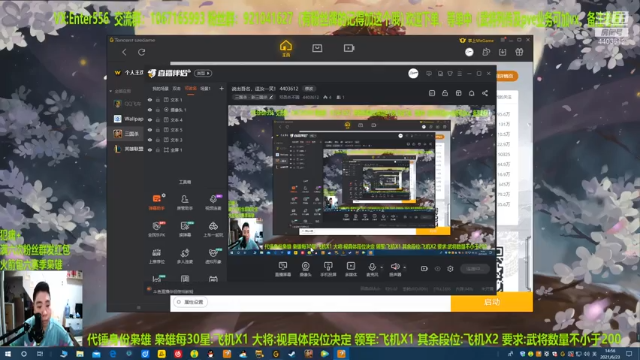The image size is (640, 360).
Task: Open the 多人连麦 tool icon
Action: [185, 256]
